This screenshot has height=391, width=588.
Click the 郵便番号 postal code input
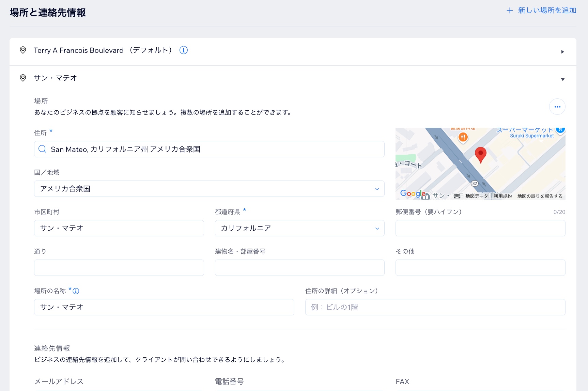coord(480,228)
